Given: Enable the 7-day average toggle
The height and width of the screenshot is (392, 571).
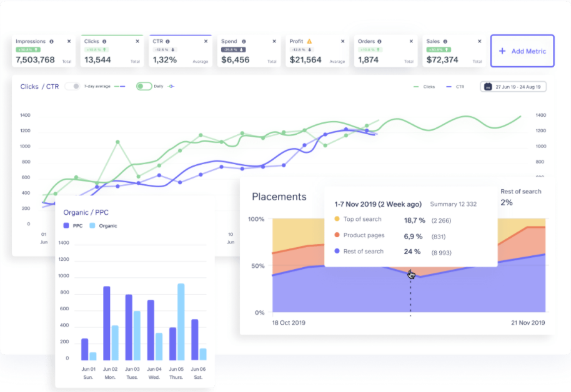Looking at the screenshot, I should (74, 86).
